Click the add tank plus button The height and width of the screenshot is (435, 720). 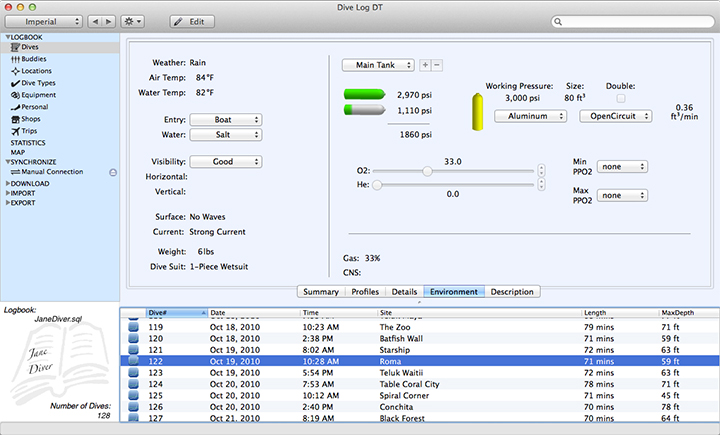[425, 65]
